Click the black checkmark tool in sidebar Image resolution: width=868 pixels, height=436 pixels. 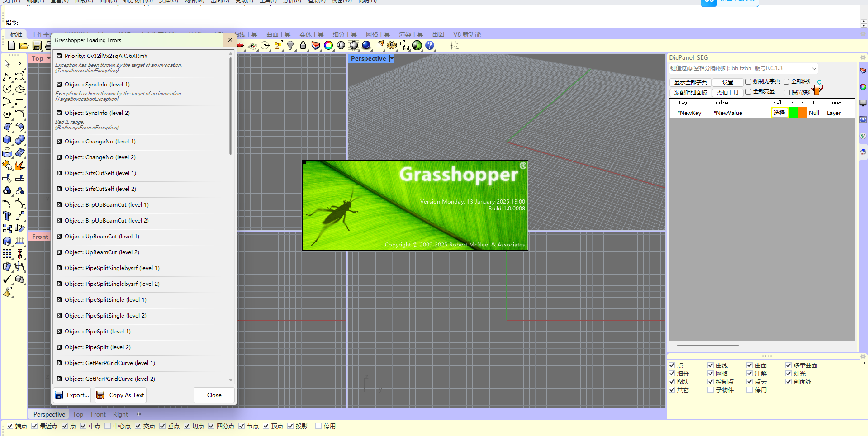coord(7,279)
